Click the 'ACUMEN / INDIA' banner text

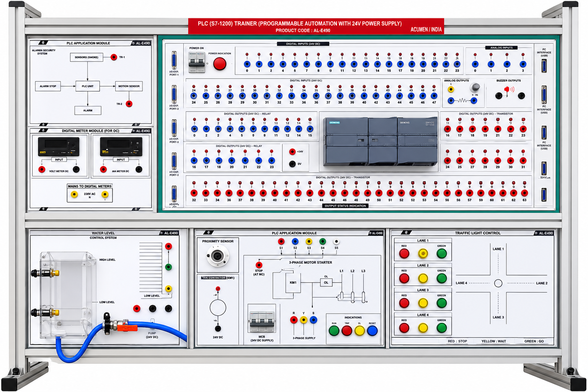426,29
